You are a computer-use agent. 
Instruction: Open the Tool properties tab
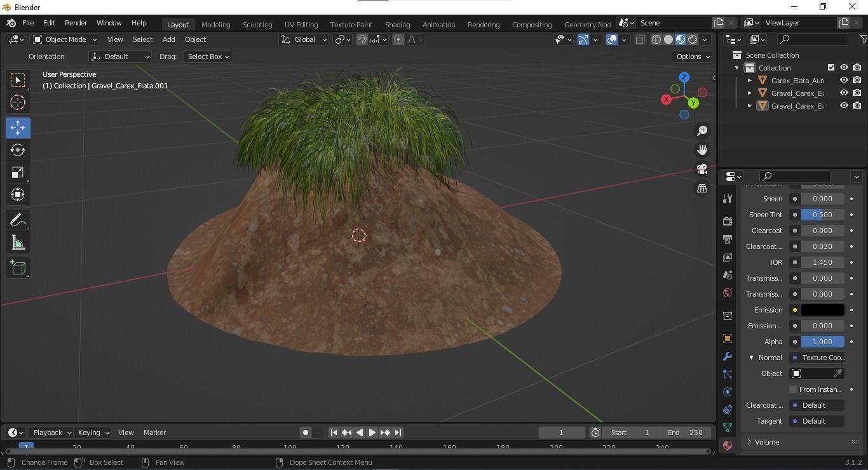728,199
